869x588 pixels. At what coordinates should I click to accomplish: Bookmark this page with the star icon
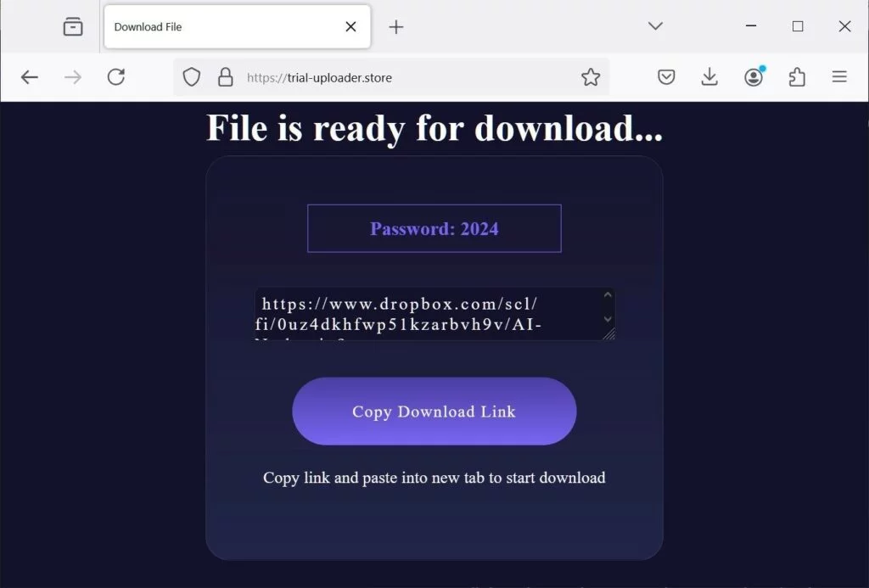pyautogui.click(x=591, y=77)
